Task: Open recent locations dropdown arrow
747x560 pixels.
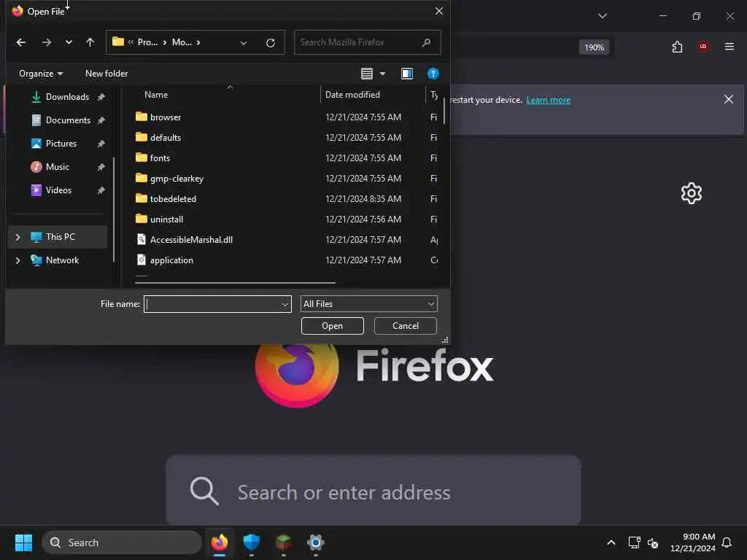Action: pos(69,42)
